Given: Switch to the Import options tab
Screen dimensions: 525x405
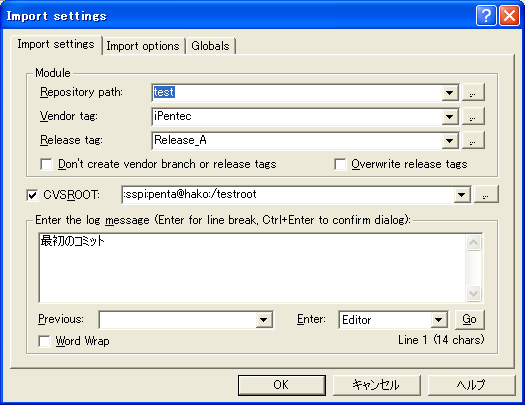Looking at the screenshot, I should click(x=143, y=46).
